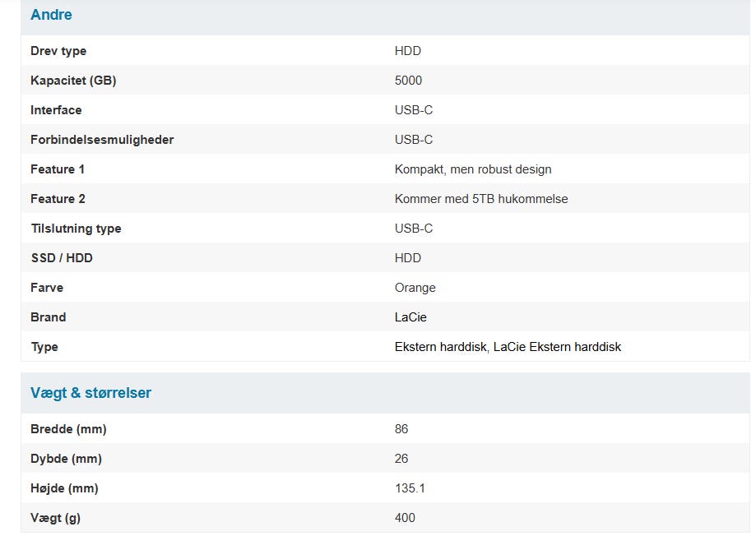Open the LaCie Ekstern harddisk link
The width and height of the screenshot is (756, 536).
[x=557, y=347]
